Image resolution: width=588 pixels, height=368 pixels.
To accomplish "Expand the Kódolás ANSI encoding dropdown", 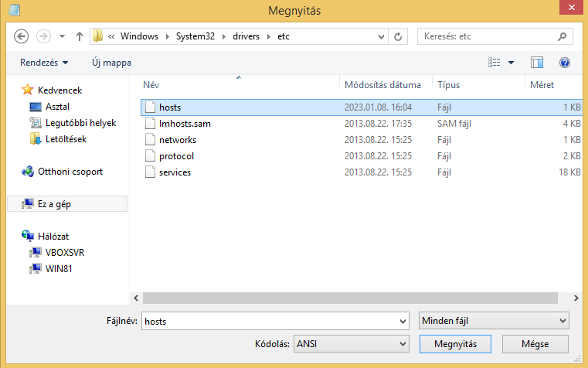I will (x=402, y=343).
